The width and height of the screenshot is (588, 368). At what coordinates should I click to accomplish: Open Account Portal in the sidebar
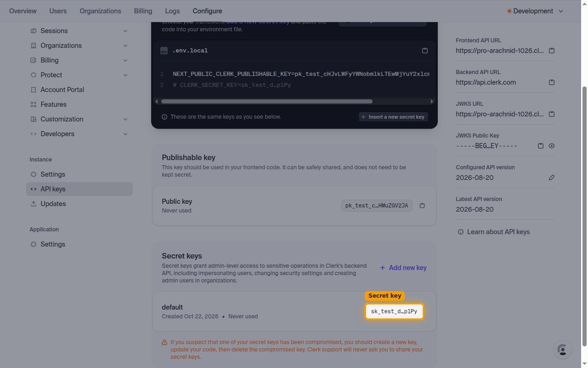click(79, 90)
